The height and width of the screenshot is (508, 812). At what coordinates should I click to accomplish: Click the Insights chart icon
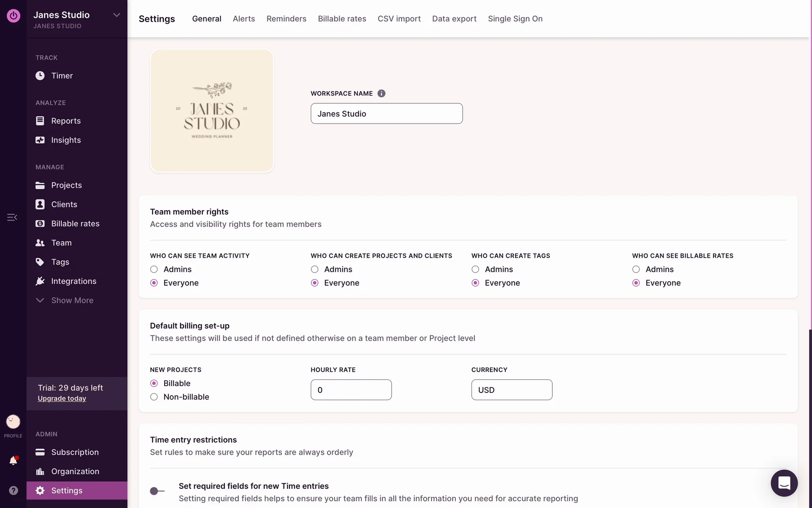tap(40, 140)
